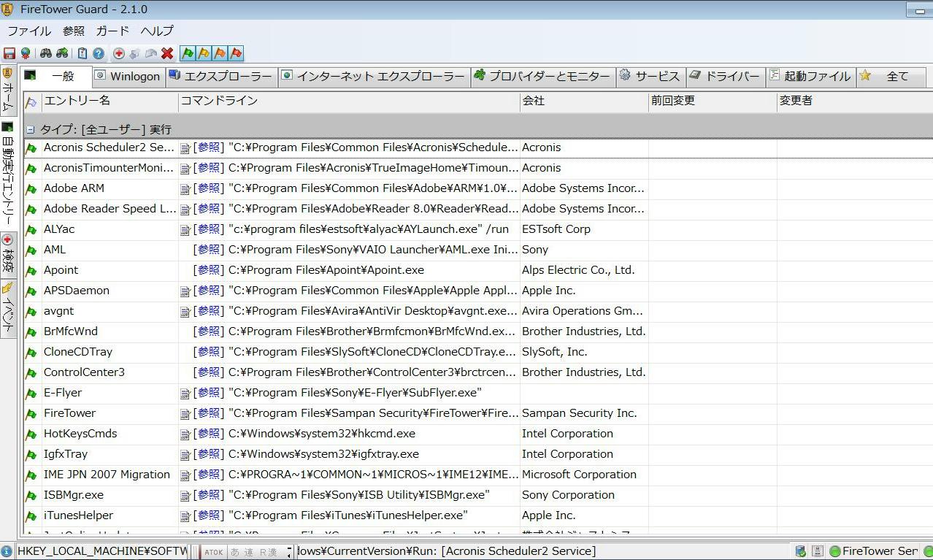
Task: Click the red cross medical icon in toolbar
Action: pyautogui.click(x=119, y=53)
